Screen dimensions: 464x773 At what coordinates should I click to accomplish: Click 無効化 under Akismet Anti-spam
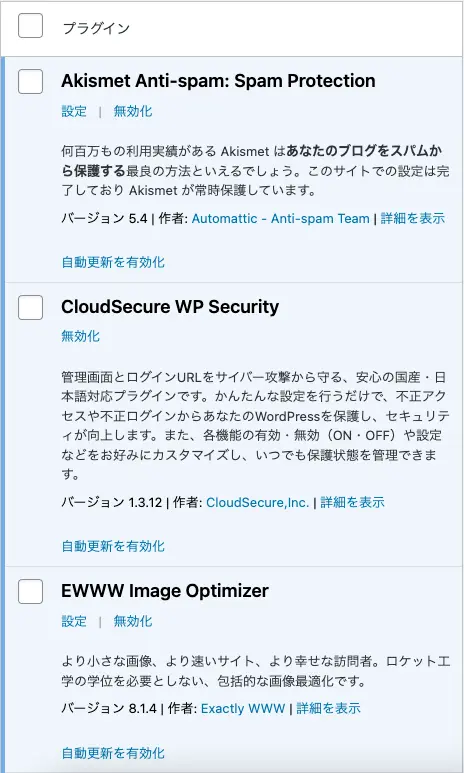[133, 111]
